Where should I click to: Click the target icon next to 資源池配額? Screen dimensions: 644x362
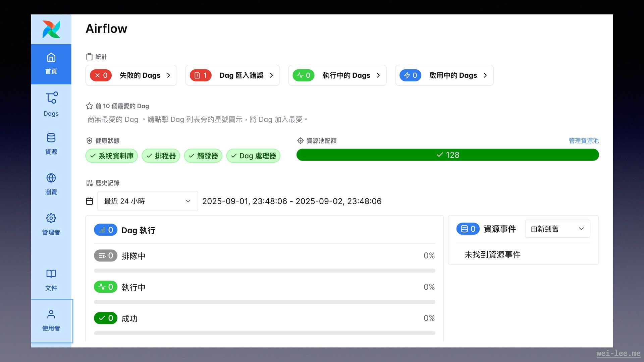(301, 141)
